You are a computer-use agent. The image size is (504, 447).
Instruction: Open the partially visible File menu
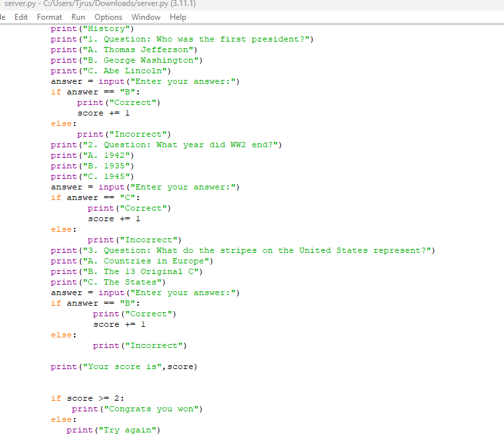[3, 17]
